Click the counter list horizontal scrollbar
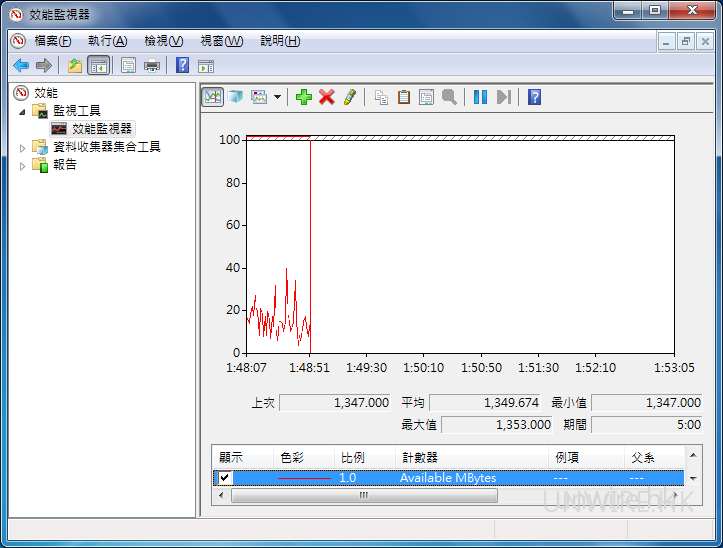The width and height of the screenshot is (723, 548). pyautogui.click(x=363, y=495)
